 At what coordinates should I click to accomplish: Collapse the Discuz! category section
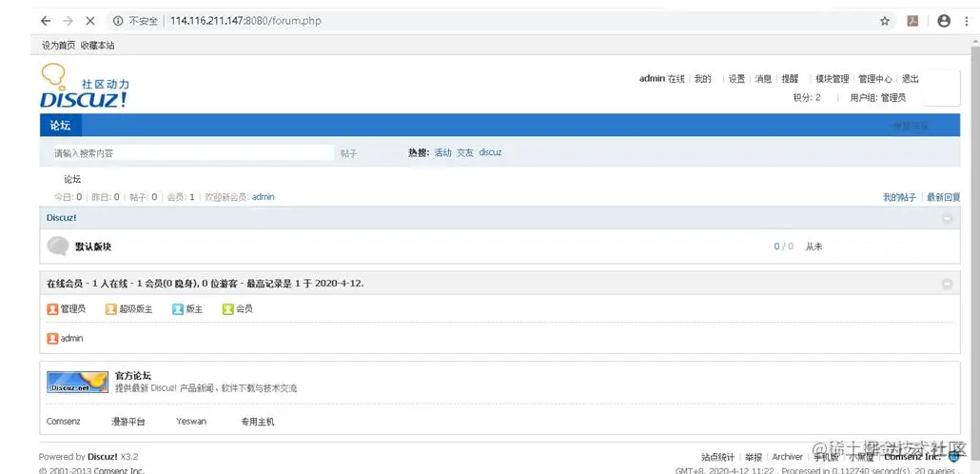coord(947,218)
